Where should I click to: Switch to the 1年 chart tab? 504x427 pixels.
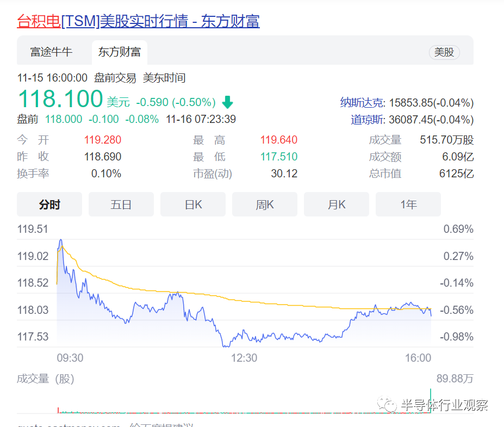(408, 205)
